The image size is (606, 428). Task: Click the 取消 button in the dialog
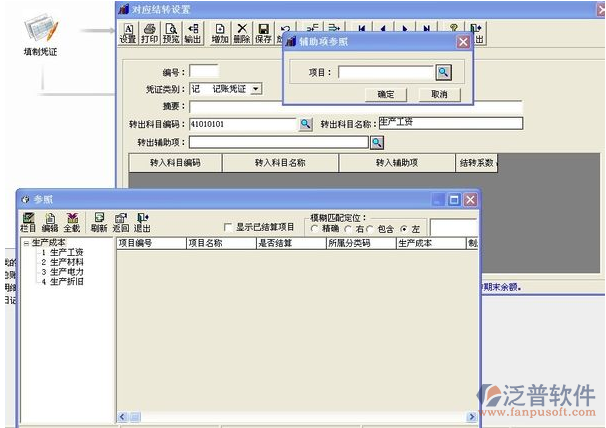[x=438, y=94]
